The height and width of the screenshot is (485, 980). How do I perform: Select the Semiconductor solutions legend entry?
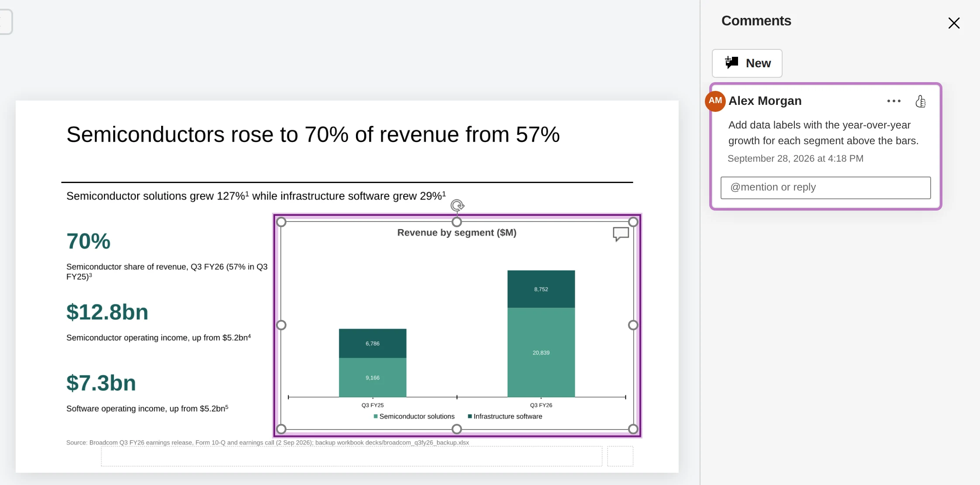414,416
